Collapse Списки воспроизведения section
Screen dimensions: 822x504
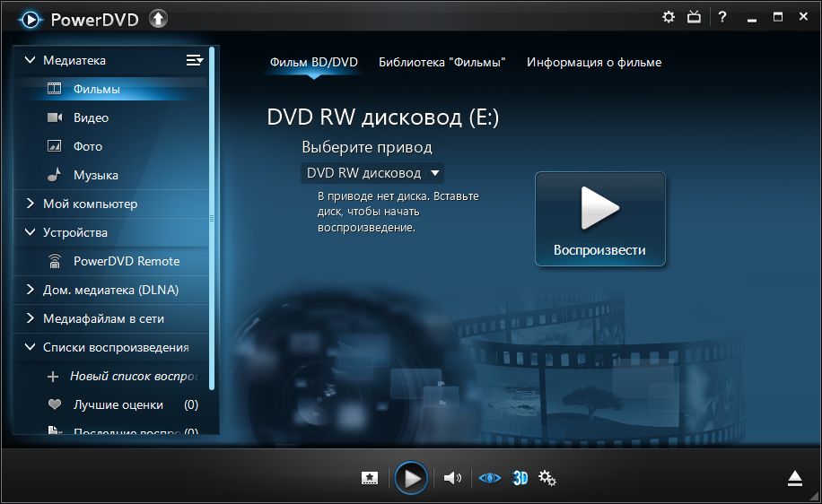[31, 347]
